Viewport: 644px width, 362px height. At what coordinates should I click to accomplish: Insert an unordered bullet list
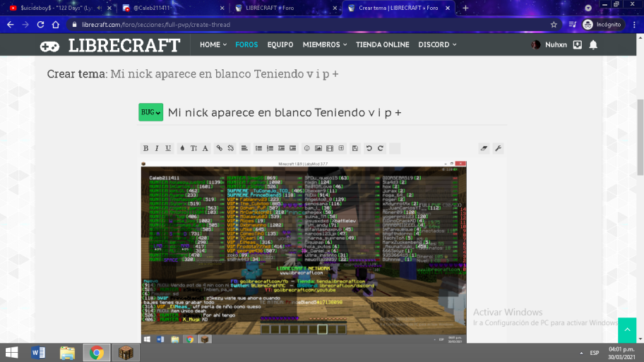click(258, 148)
